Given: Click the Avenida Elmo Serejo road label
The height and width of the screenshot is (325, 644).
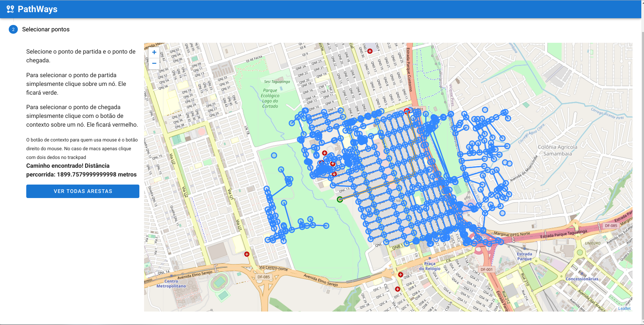Looking at the screenshot, I should click(320, 280).
